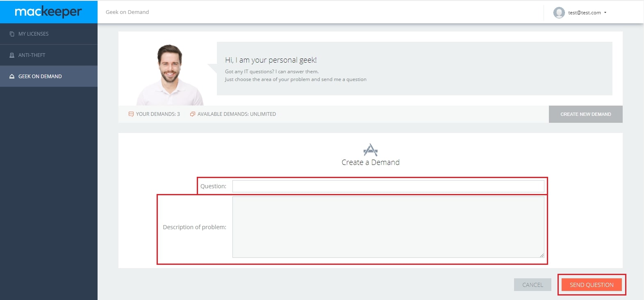
Task: Click the user avatar icon
Action: coord(559,13)
